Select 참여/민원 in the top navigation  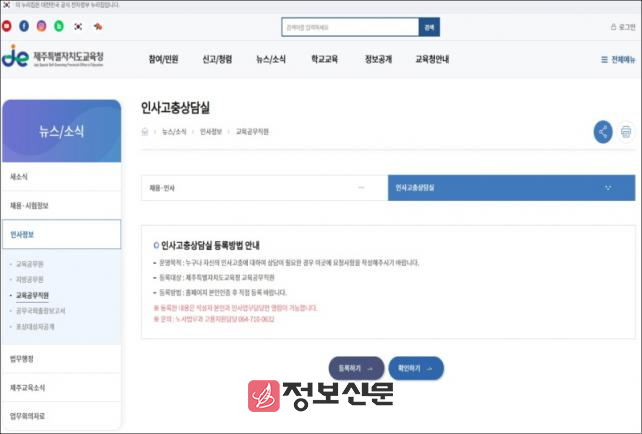pyautogui.click(x=163, y=60)
